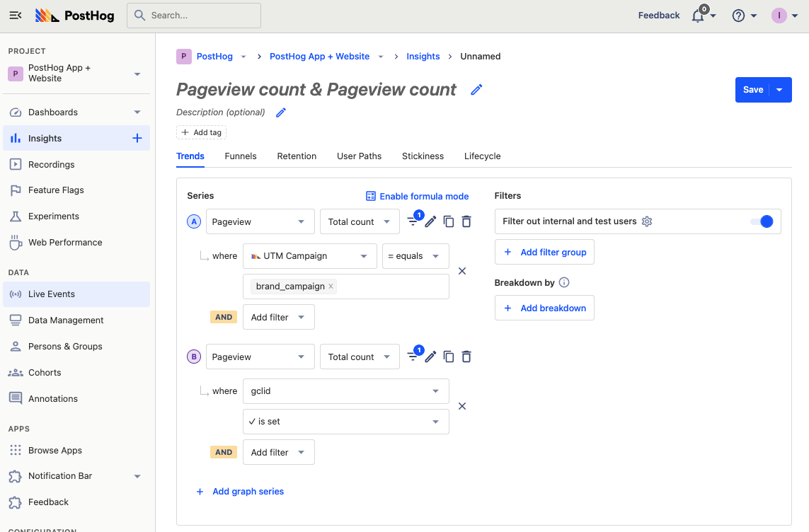This screenshot has width=809, height=532.
Task: Delete series B using the trash icon
Action: 466,357
